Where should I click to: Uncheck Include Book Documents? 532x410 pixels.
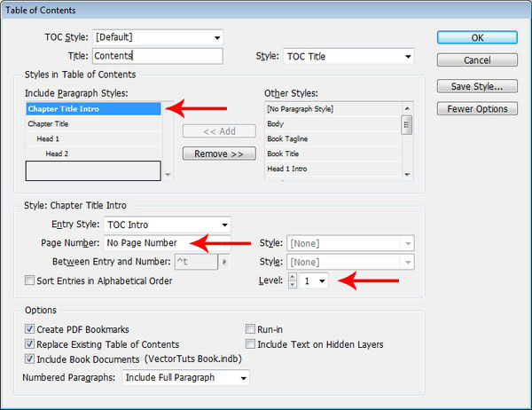pyautogui.click(x=29, y=359)
